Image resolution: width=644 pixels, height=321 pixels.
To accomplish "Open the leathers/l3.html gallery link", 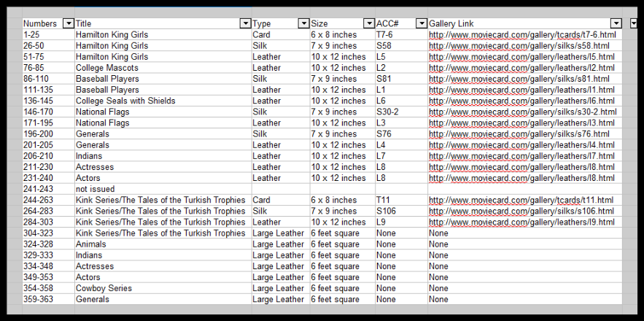I will click(x=521, y=123).
